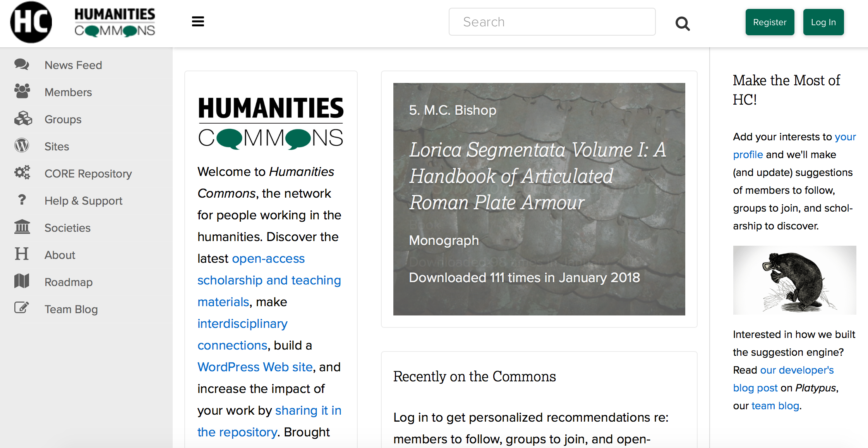Viewport: 868px width, 448px height.
Task: Click the Register button
Action: [770, 22]
